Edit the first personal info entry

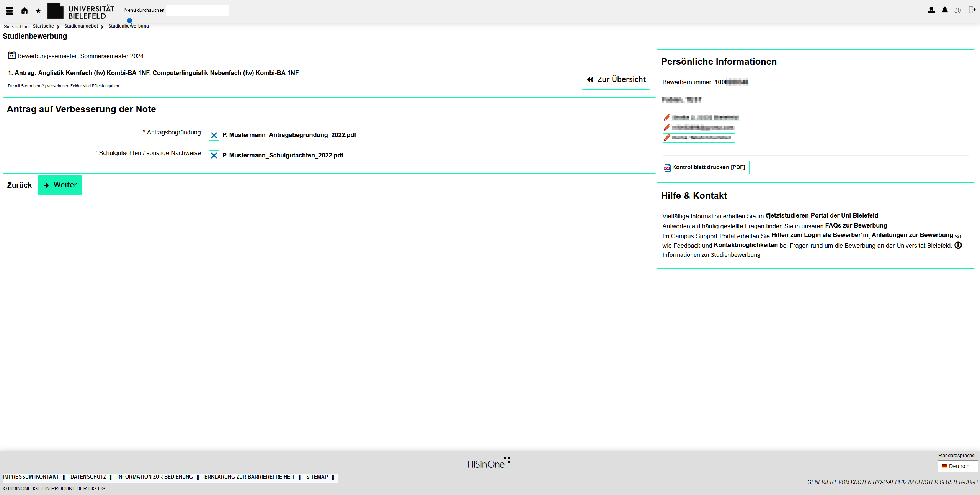(x=702, y=118)
